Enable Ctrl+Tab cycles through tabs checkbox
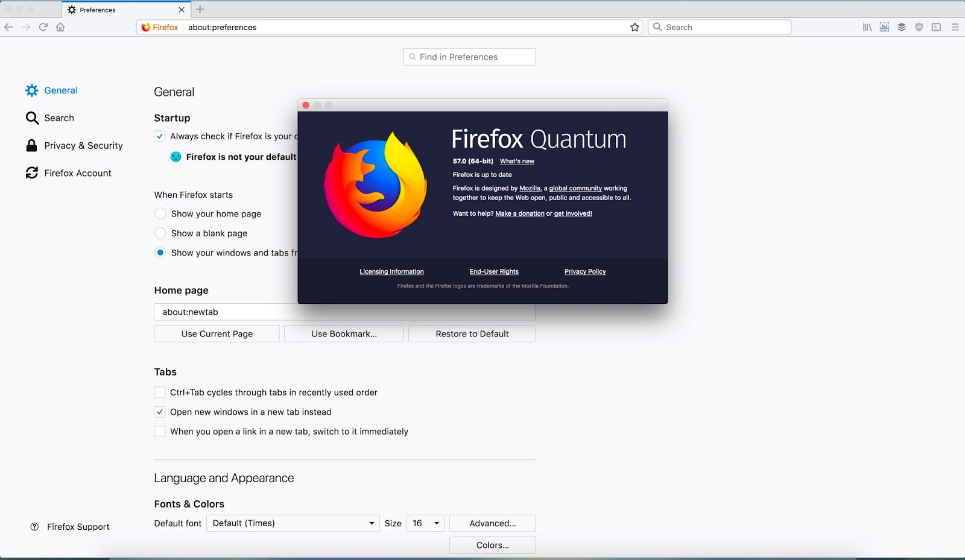Screen dimensions: 965x560 point(160,392)
